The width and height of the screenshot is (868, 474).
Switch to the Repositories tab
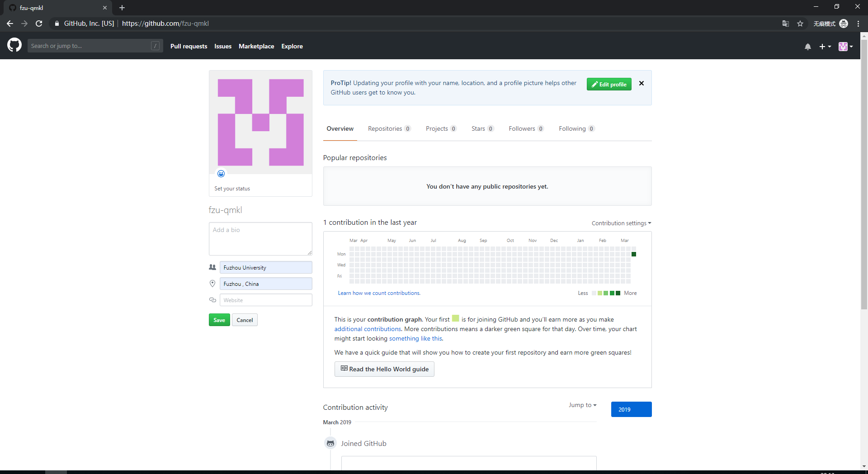[x=389, y=129]
